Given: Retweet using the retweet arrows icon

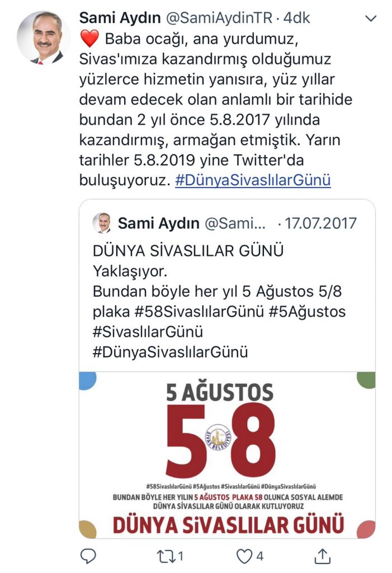Looking at the screenshot, I should (166, 557).
